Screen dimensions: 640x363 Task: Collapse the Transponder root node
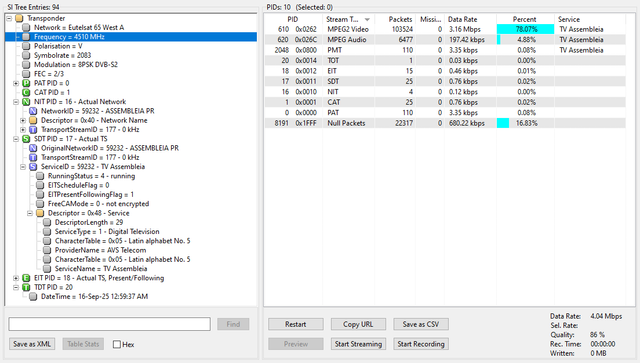tap(9, 18)
